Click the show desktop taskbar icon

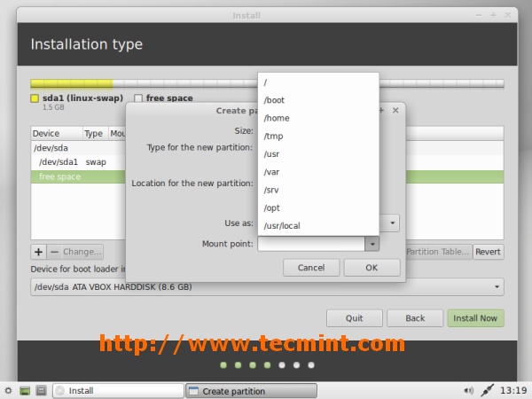(25, 390)
